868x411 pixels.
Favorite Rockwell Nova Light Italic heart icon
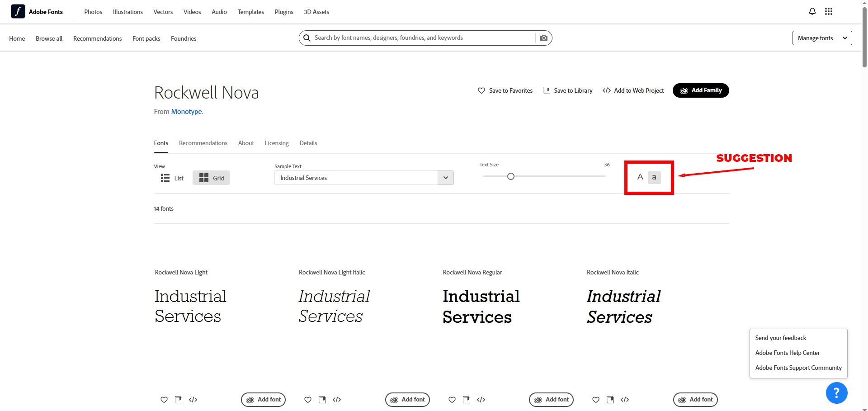tap(308, 400)
